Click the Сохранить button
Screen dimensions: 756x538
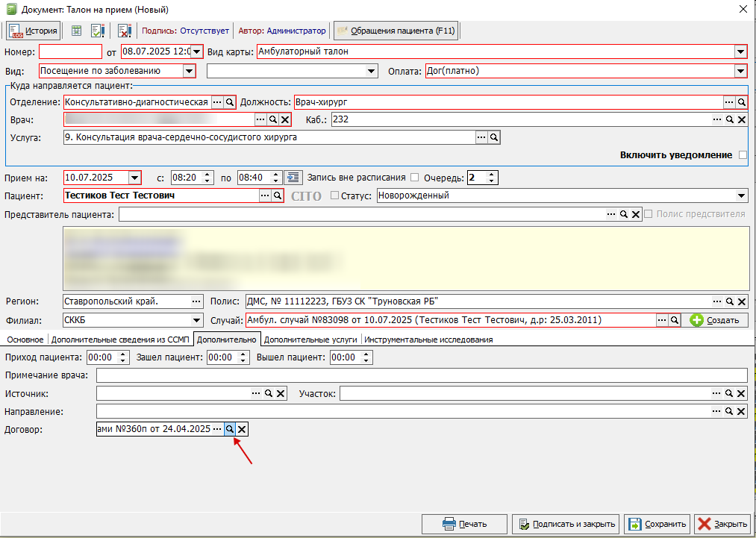(x=657, y=525)
